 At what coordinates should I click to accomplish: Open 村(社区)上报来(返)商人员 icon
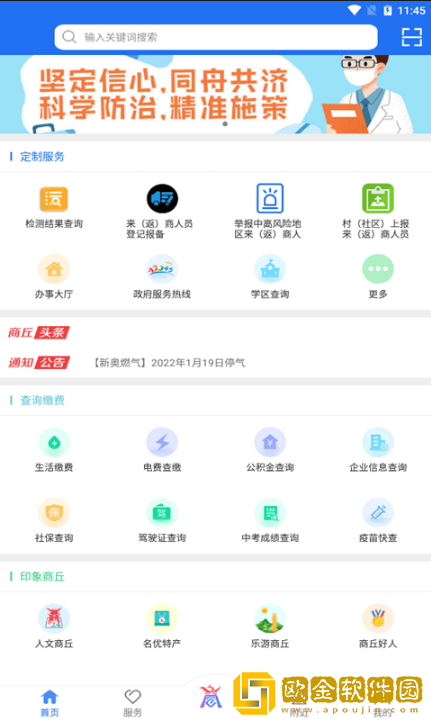pyautogui.click(x=378, y=198)
